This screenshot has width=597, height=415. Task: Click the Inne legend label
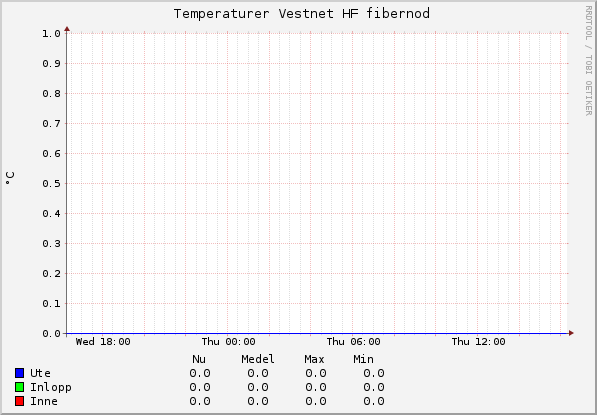(x=44, y=401)
